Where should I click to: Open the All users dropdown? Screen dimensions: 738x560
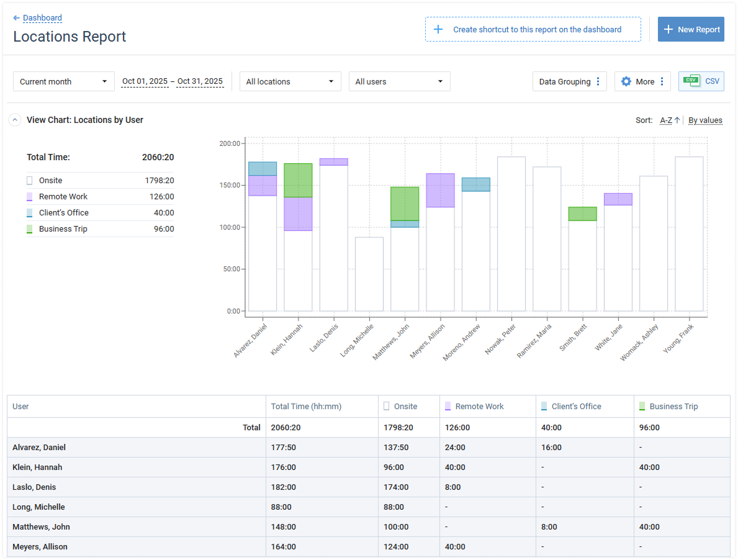coord(399,81)
